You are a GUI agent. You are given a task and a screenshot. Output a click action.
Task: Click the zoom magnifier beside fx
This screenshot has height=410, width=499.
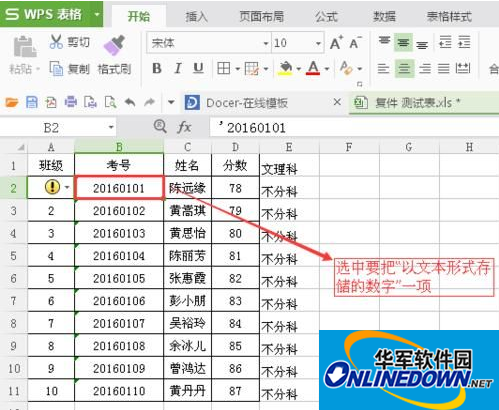[x=160, y=127]
